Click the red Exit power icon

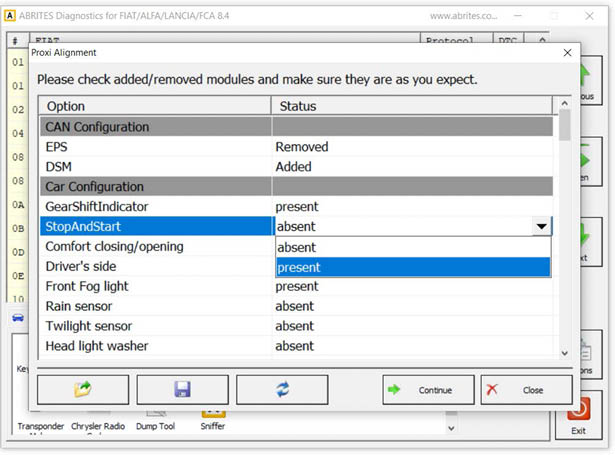[x=578, y=410]
